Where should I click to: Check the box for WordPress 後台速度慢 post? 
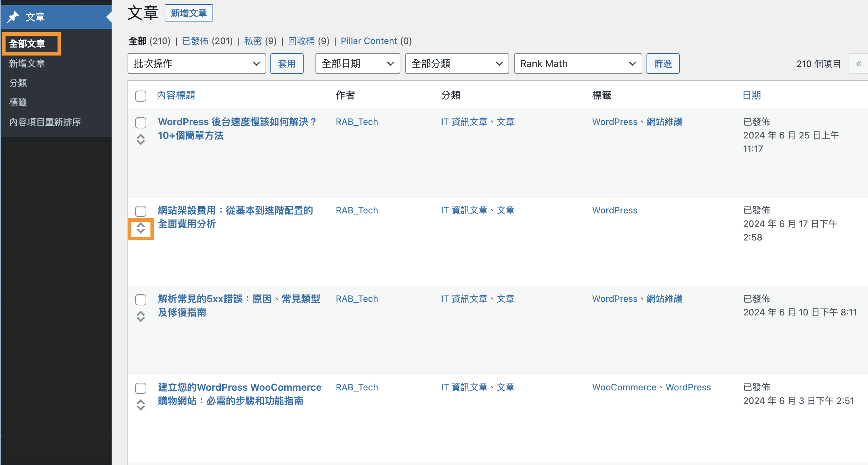click(x=140, y=122)
